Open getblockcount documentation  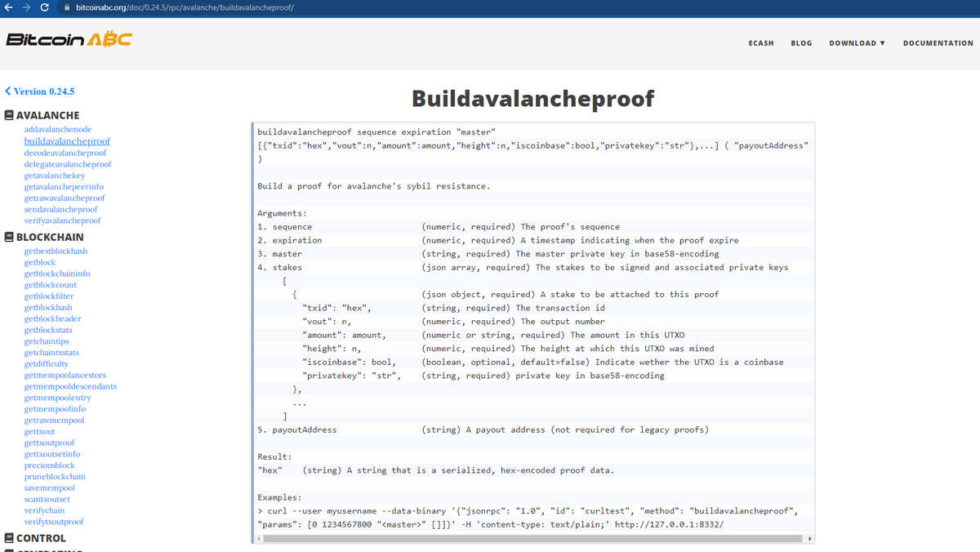[x=51, y=285]
